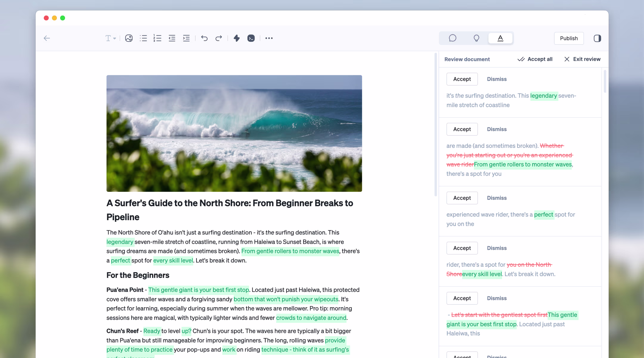This screenshot has height=358, width=644.
Task: Accept 'From gentle rollers to monster waves' edit
Action: (462, 129)
